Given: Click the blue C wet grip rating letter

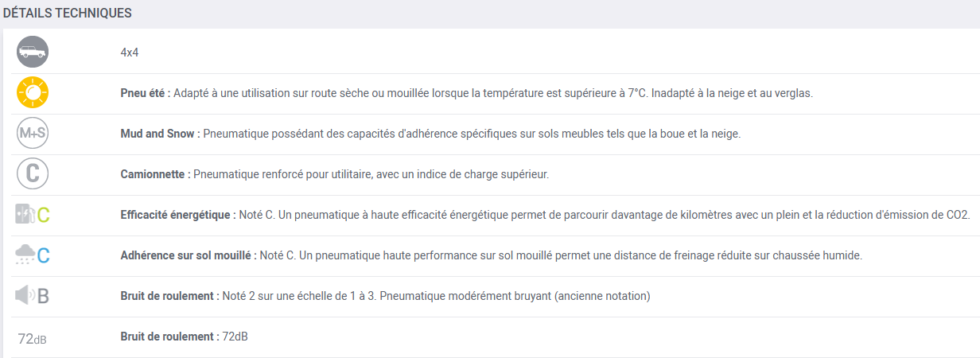Looking at the screenshot, I should [x=44, y=255].
